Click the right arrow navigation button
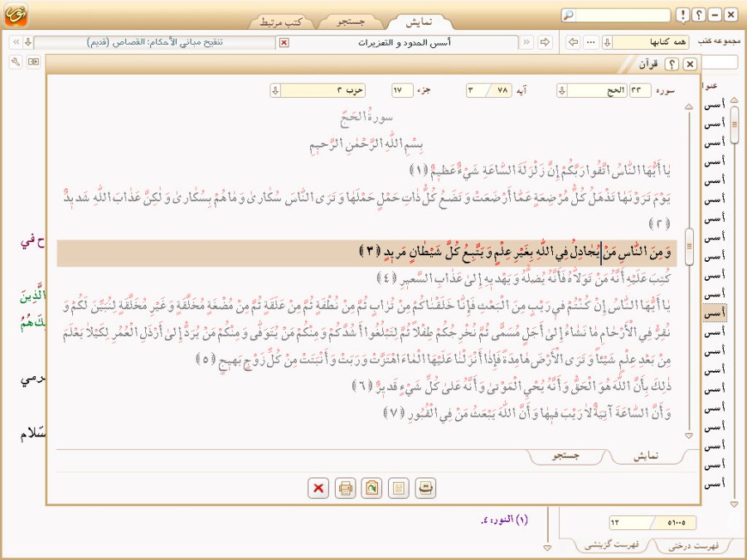 coord(545,42)
